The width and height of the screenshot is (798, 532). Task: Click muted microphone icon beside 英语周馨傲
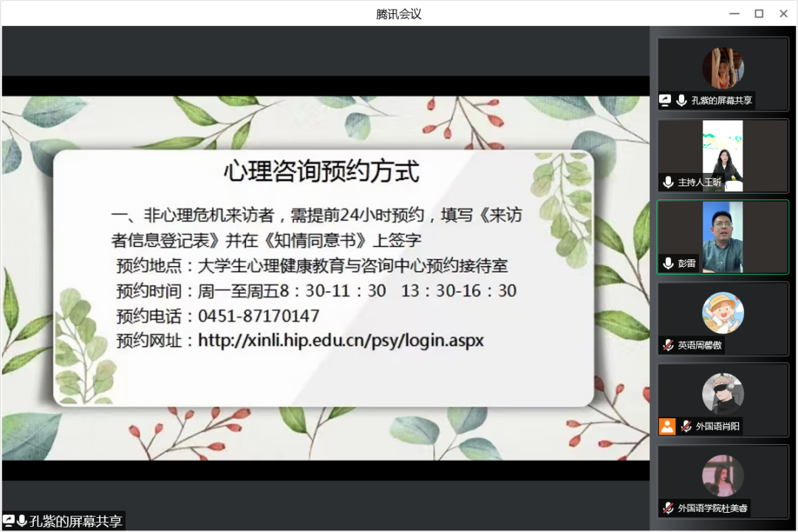(x=669, y=344)
